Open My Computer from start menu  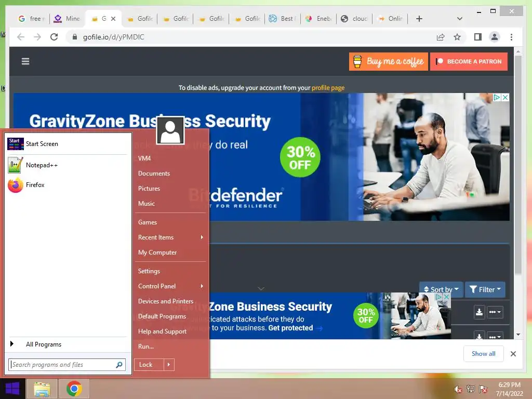tap(157, 252)
